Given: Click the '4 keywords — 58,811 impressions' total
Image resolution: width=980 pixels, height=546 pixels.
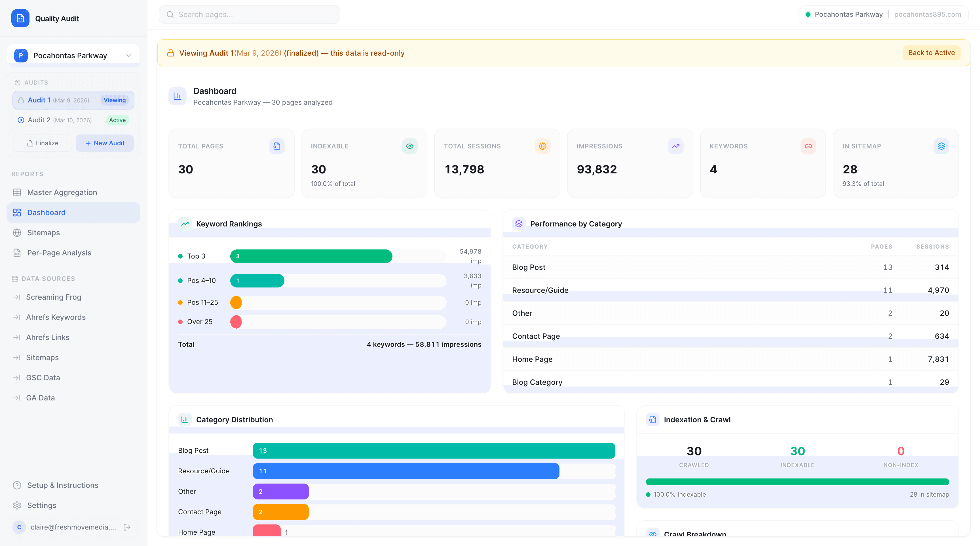Looking at the screenshot, I should point(424,345).
